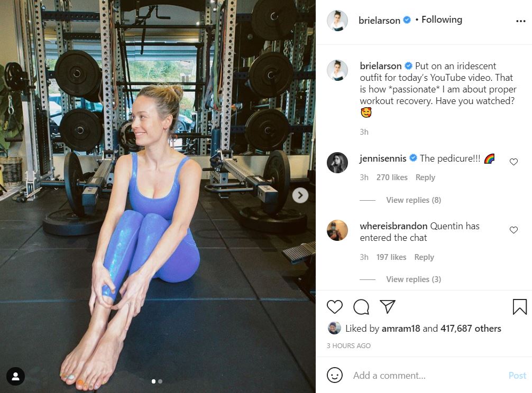Share the post via paper plane icon
Viewport: 532px width, 393px height.
[388, 306]
